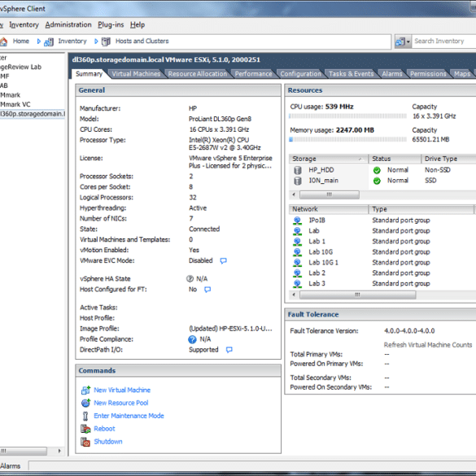Click the HP_HDD datastore icon

coord(298,170)
